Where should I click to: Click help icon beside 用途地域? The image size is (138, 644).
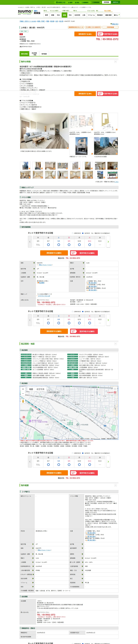[x=82, y=582]
